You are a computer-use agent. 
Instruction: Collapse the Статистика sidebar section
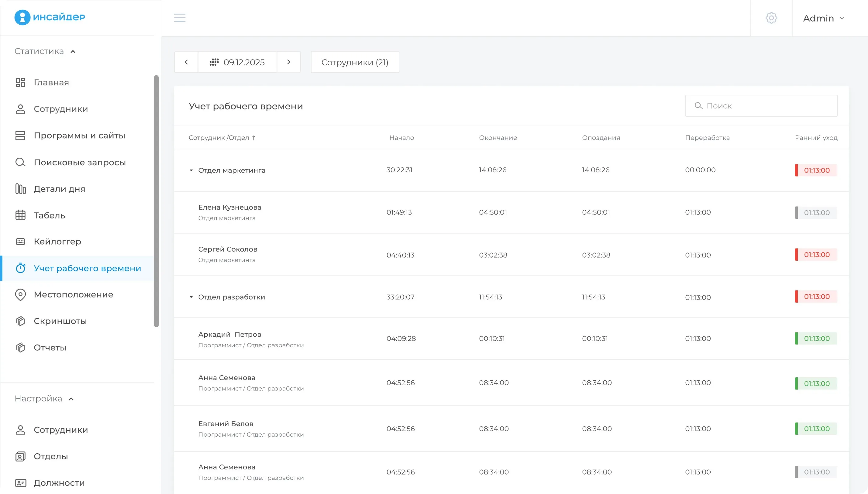click(x=73, y=52)
